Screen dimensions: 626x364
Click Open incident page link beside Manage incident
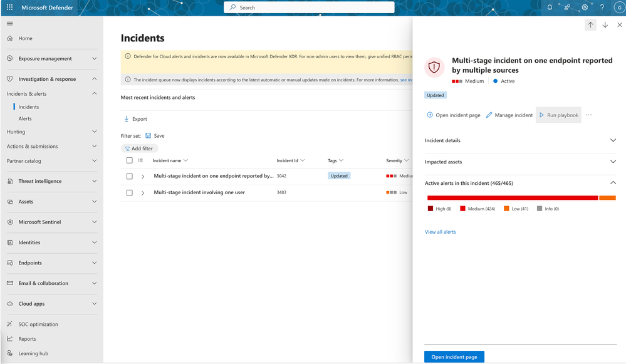(x=454, y=115)
